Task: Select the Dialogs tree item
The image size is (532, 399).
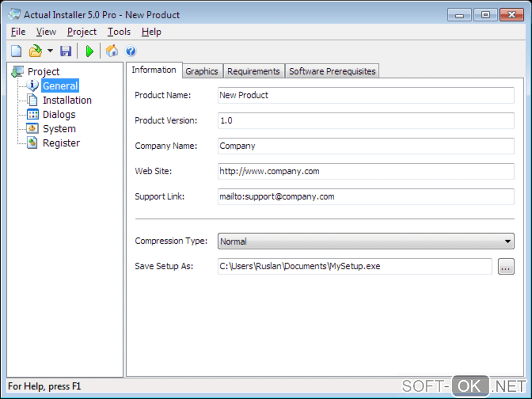Action: click(x=59, y=114)
